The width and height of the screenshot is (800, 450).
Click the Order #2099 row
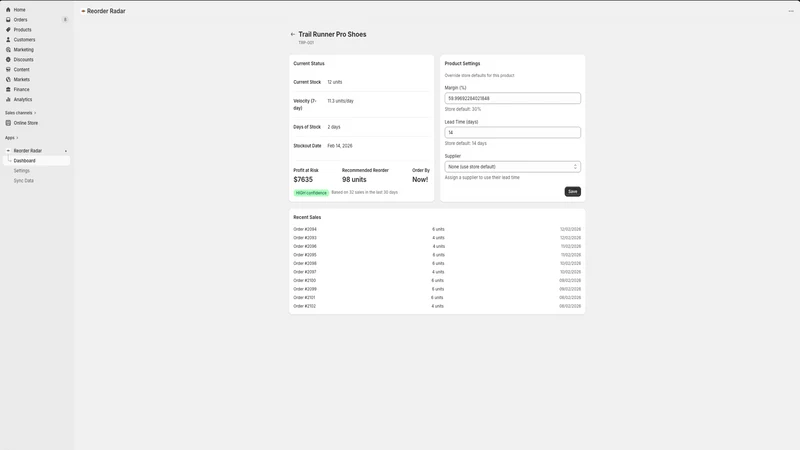[437, 289]
